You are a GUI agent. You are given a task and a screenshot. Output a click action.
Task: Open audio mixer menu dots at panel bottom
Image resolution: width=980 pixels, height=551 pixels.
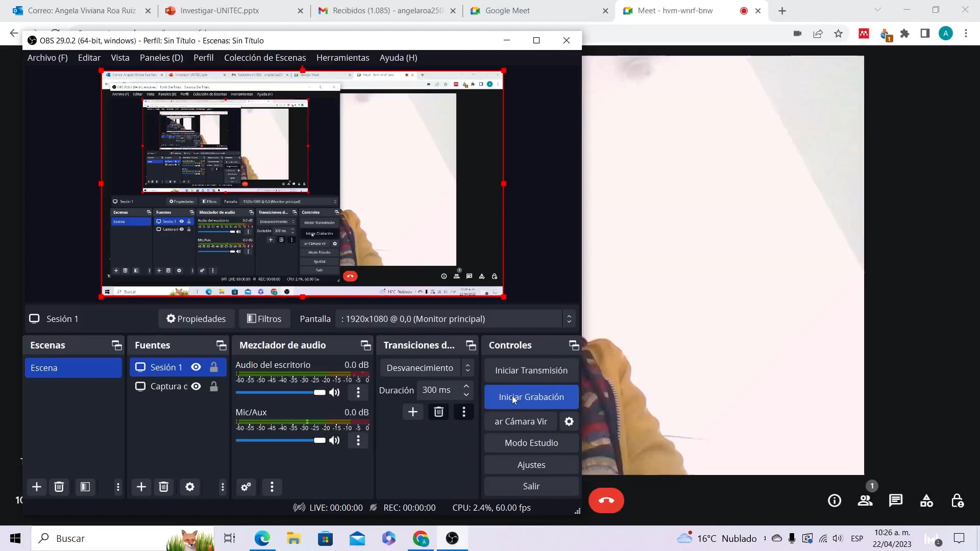272,487
